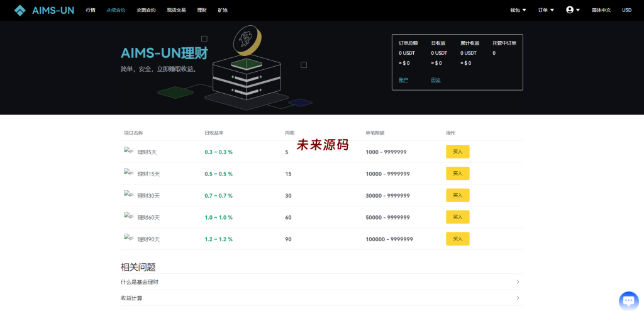The height and width of the screenshot is (311, 644).
Task: Click 买入 button for 理财5天
Action: pyautogui.click(x=458, y=152)
